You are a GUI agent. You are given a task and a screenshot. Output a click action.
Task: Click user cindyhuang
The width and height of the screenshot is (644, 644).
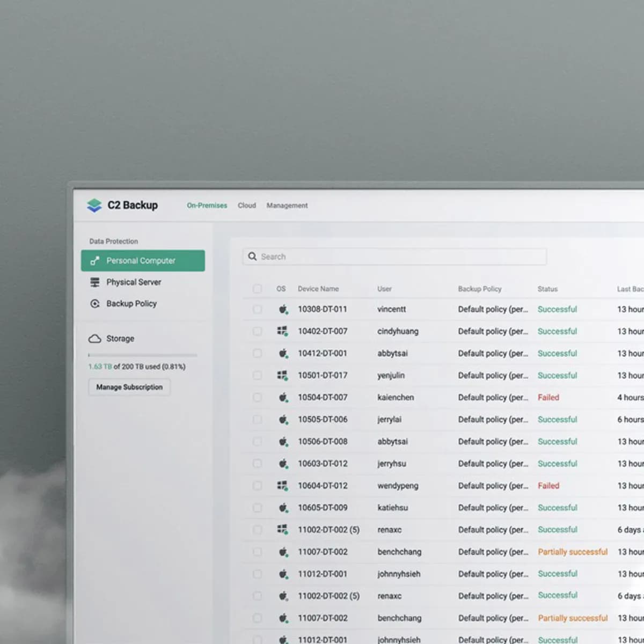tap(398, 331)
